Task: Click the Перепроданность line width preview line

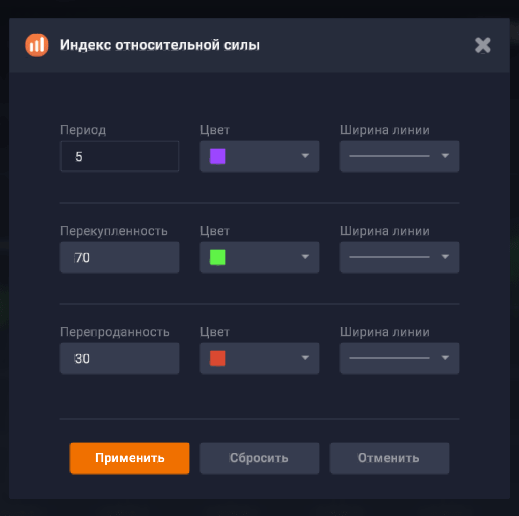Action: click(x=389, y=358)
